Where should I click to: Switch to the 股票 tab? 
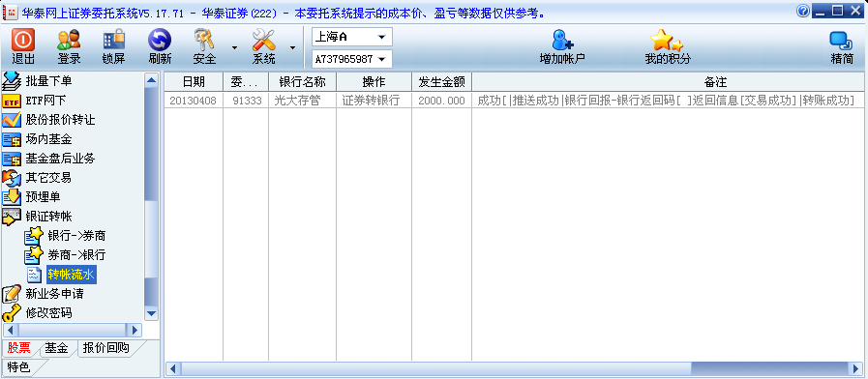point(18,348)
